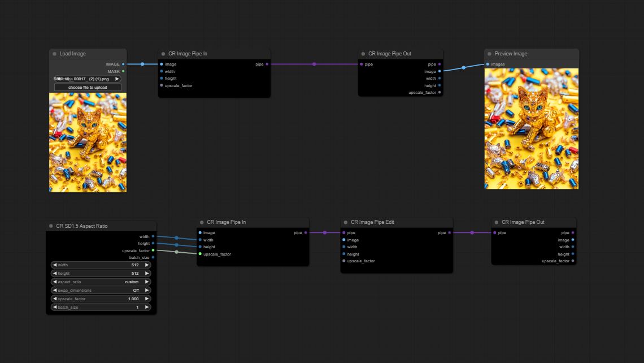Decrease width value with left arrow
This screenshot has width=644, height=363.
click(x=55, y=265)
